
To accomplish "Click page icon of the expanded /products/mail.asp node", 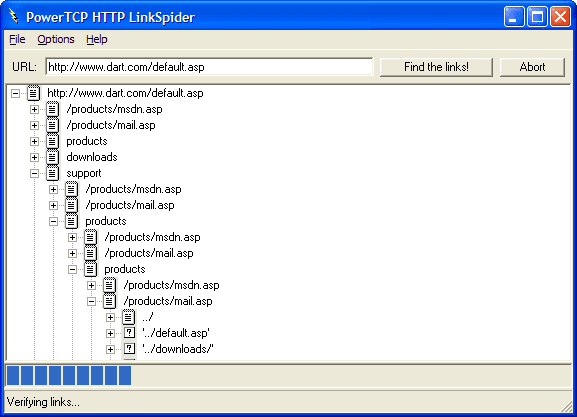I will (109, 301).
